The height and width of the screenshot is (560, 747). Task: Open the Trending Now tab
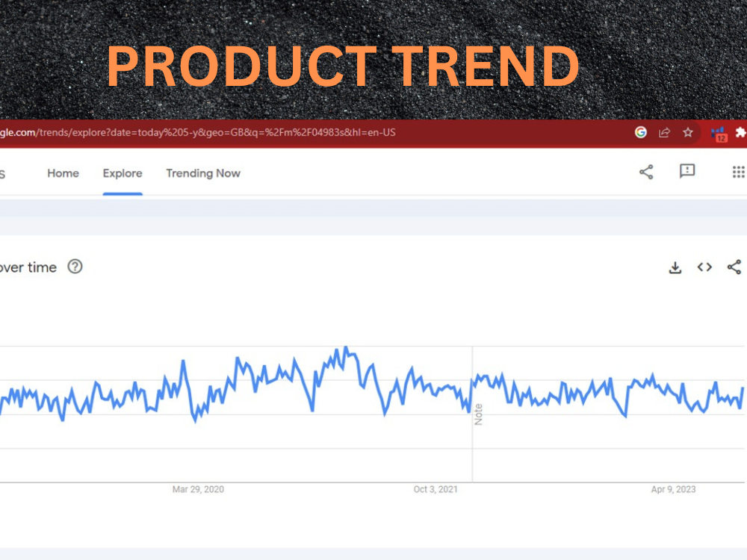tap(203, 173)
